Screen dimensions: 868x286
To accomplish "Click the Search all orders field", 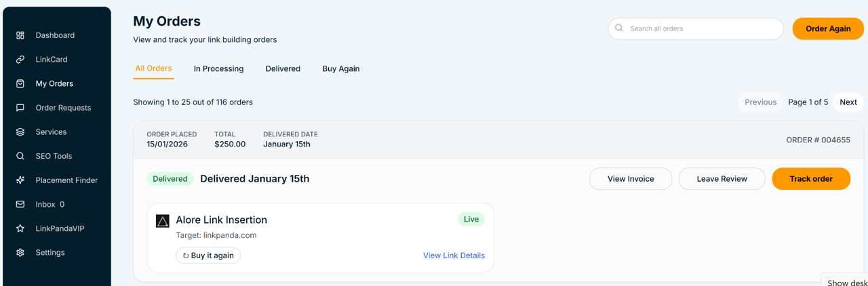I will click(702, 28).
